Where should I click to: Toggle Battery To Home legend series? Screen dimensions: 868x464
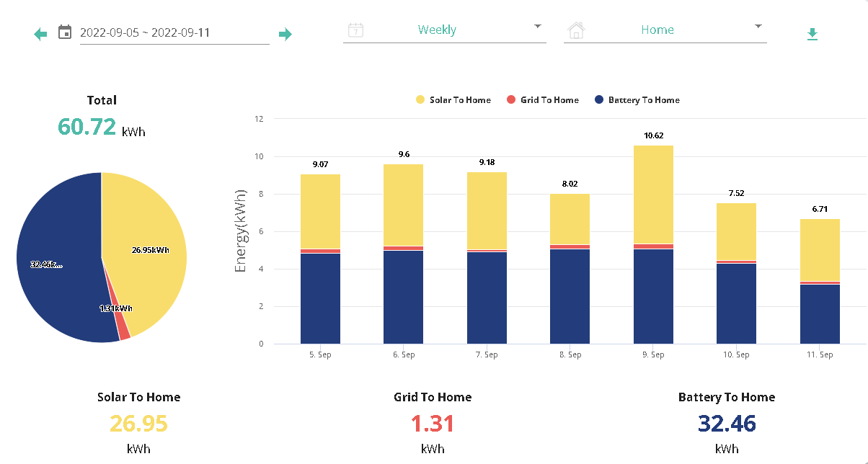637,100
